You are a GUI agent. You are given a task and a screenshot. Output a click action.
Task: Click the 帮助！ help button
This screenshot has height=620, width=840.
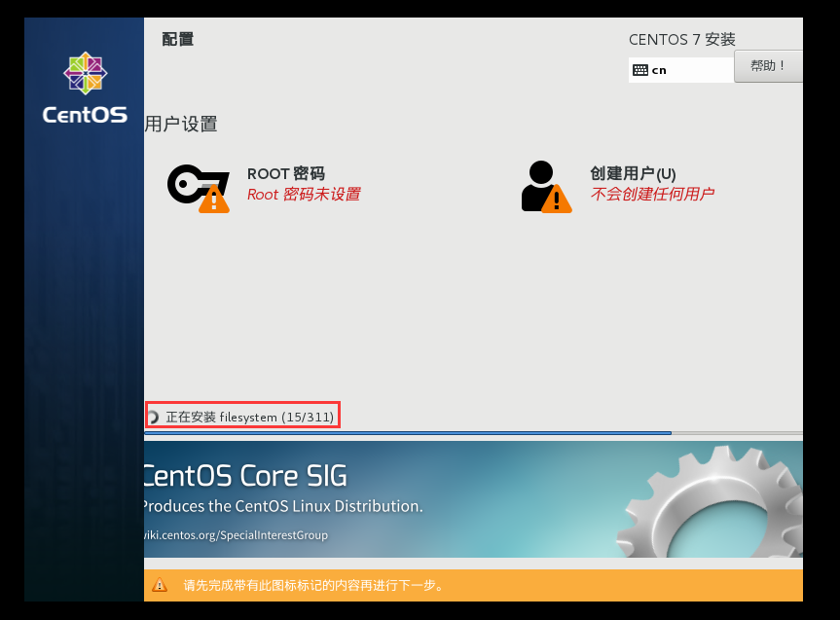pos(768,64)
